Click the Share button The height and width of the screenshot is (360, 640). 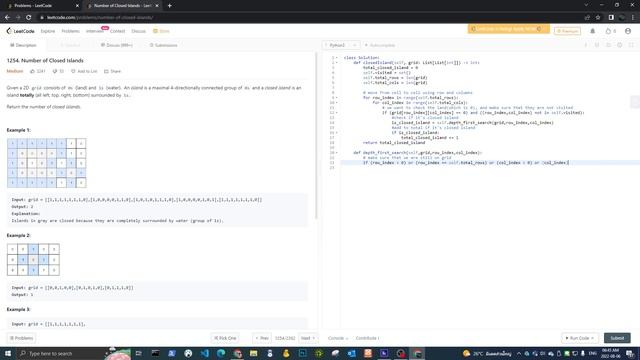point(112,71)
